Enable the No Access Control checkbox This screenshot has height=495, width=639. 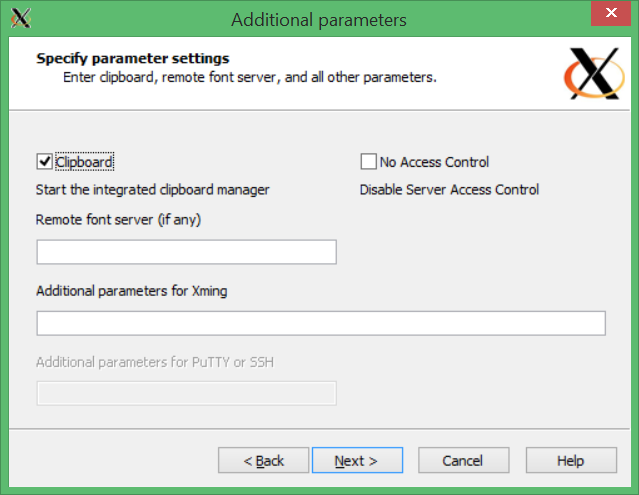368,162
